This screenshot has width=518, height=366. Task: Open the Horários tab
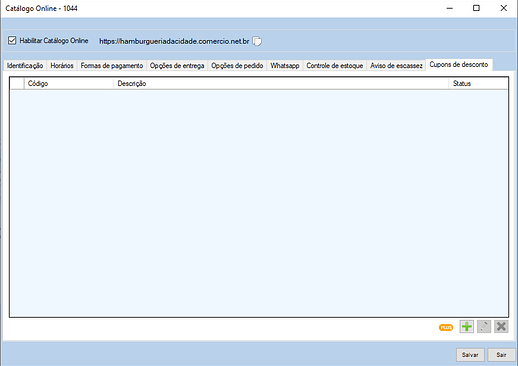pos(62,66)
